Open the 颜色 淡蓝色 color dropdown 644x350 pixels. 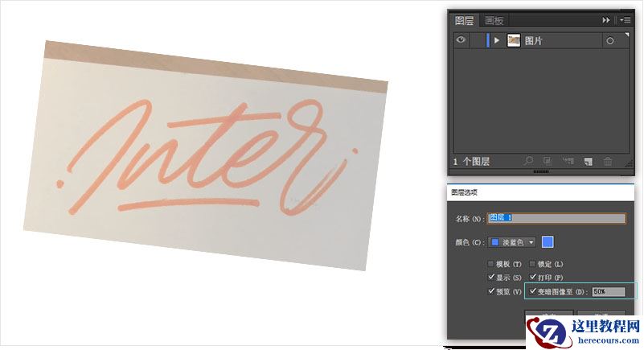512,242
